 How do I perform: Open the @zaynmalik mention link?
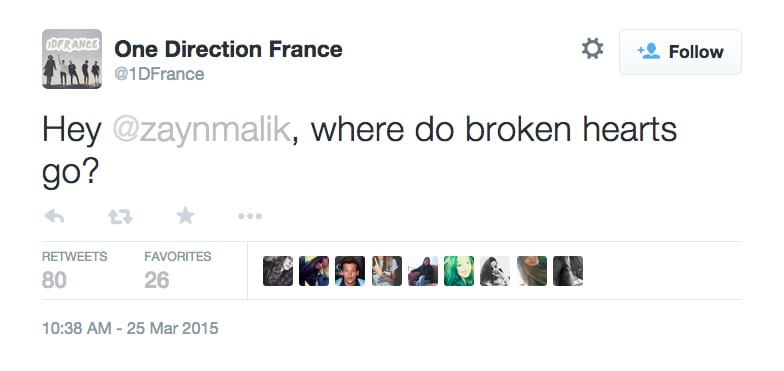[202, 130]
